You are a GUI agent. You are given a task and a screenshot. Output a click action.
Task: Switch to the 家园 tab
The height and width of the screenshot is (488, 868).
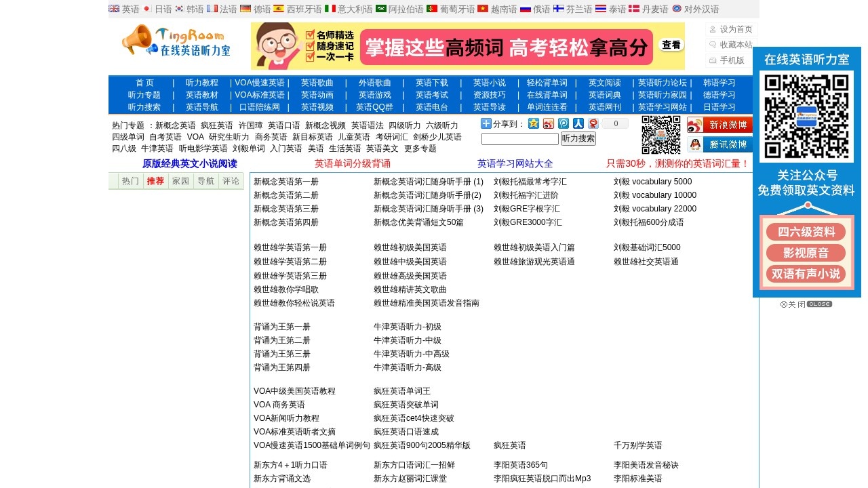click(x=180, y=181)
